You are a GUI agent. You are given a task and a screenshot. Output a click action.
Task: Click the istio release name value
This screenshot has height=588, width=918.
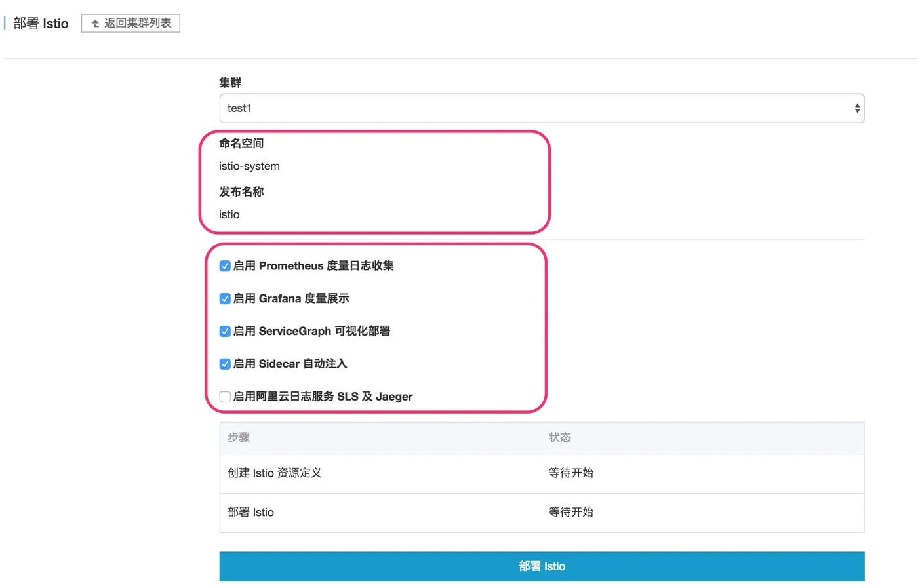click(229, 215)
